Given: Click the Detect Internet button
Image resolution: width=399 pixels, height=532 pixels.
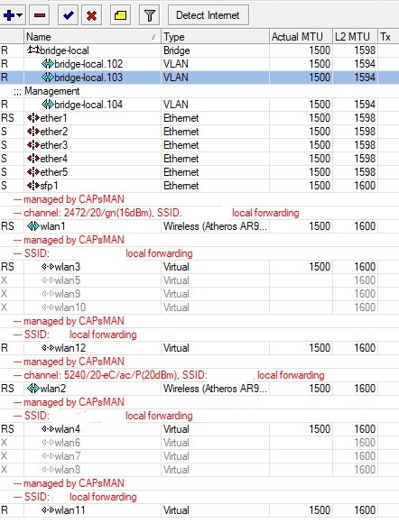Looking at the screenshot, I should click(x=209, y=15).
